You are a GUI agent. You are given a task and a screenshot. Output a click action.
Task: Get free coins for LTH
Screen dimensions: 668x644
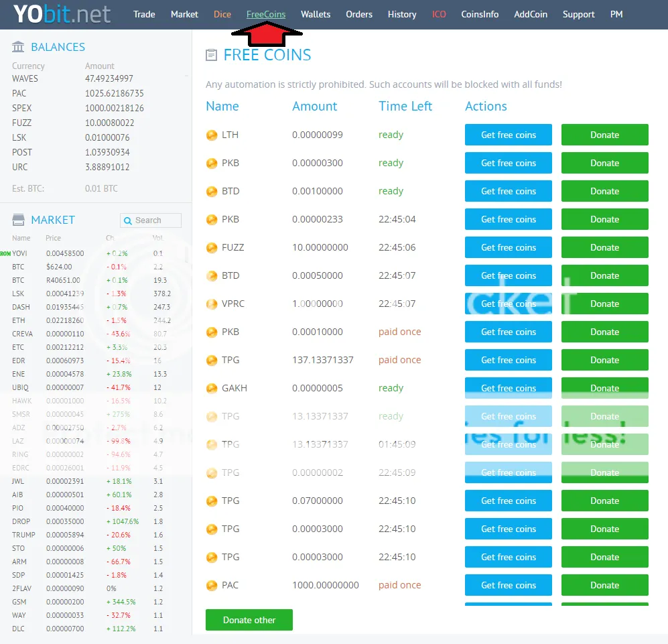[509, 135]
